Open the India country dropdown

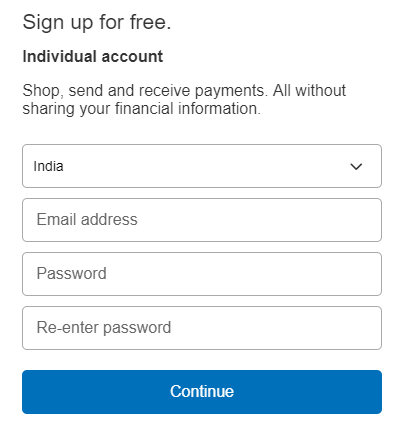coord(202,166)
